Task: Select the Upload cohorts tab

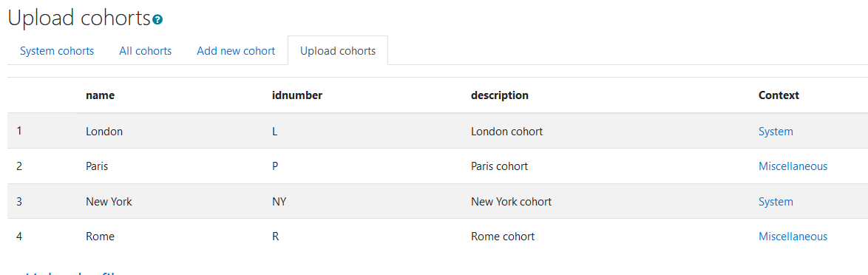Action: tap(338, 51)
